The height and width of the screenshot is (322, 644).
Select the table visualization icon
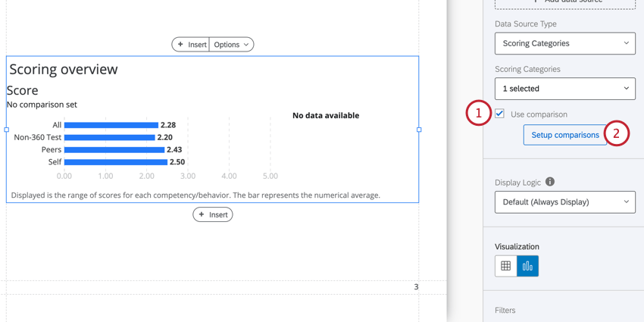(x=506, y=266)
